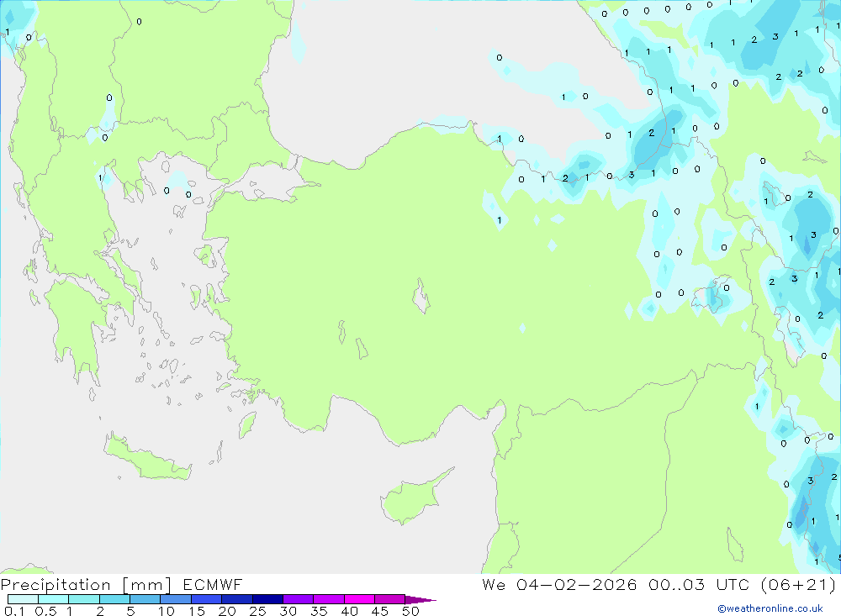This screenshot has width=841, height=616.
Task: Click the 1–2 mm legend color swatch
Action: click(x=84, y=599)
